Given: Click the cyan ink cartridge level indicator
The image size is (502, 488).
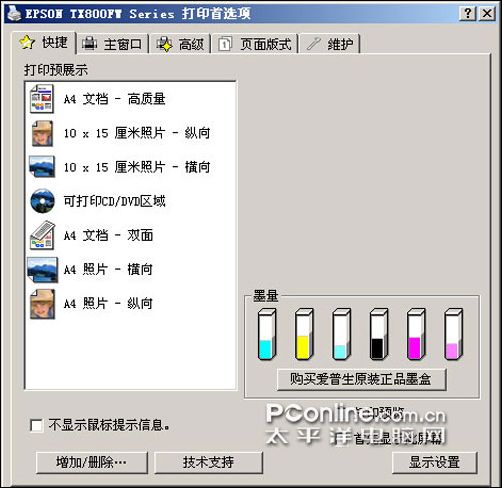Looking at the screenshot, I should (267, 334).
